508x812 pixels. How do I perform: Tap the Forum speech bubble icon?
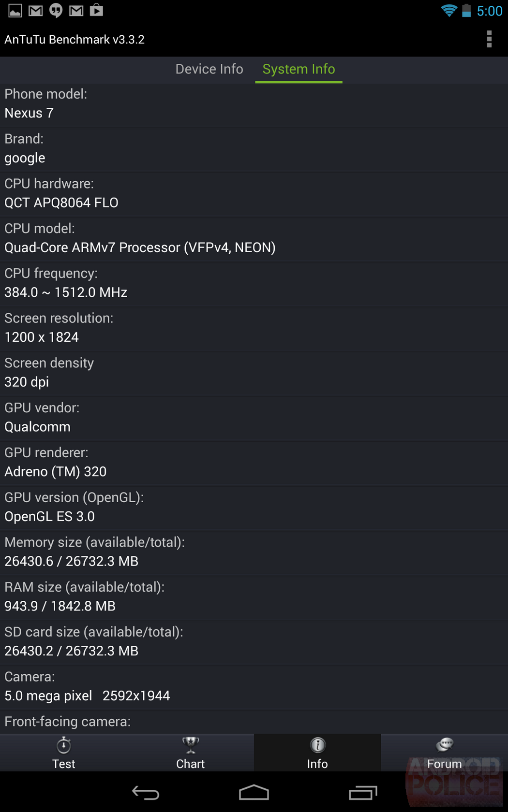(444, 745)
